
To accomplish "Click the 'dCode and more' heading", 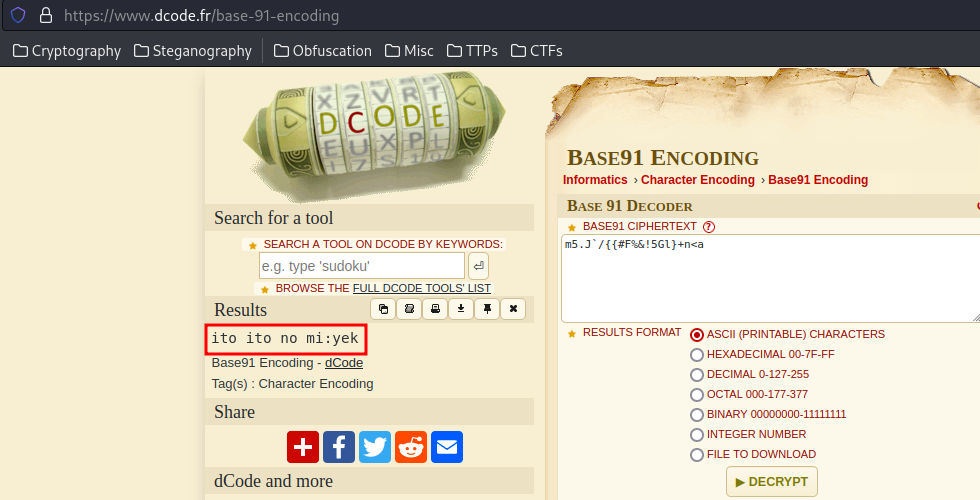I will coord(273,481).
